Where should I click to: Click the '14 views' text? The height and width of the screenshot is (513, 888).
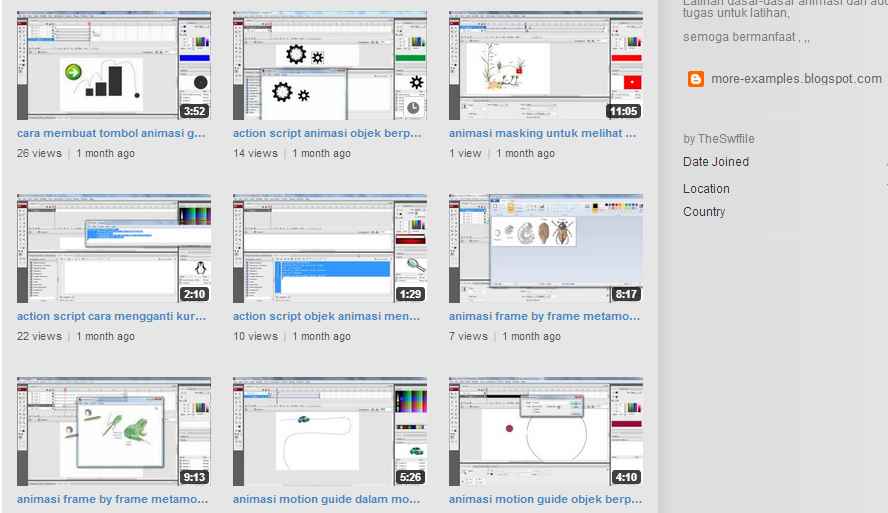(x=255, y=153)
